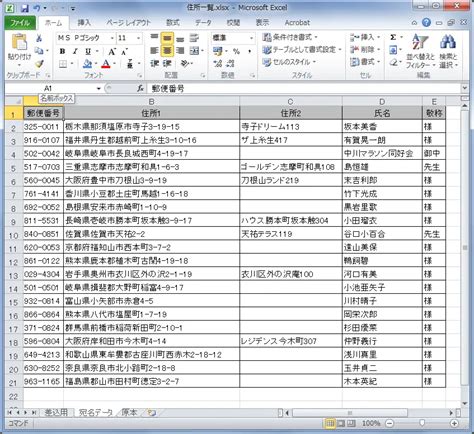Screen dimensions: 474x434
Task: Toggle Bold formatting
Action: coord(62,51)
